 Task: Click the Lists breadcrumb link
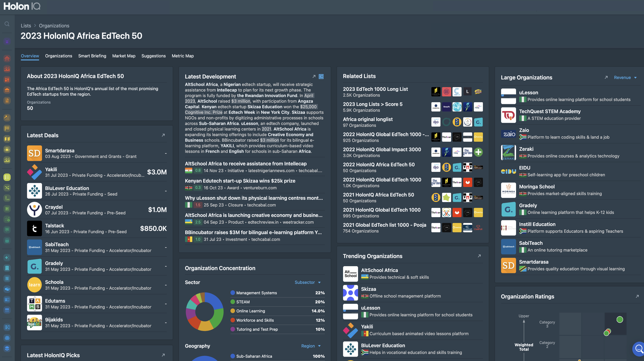(x=26, y=26)
